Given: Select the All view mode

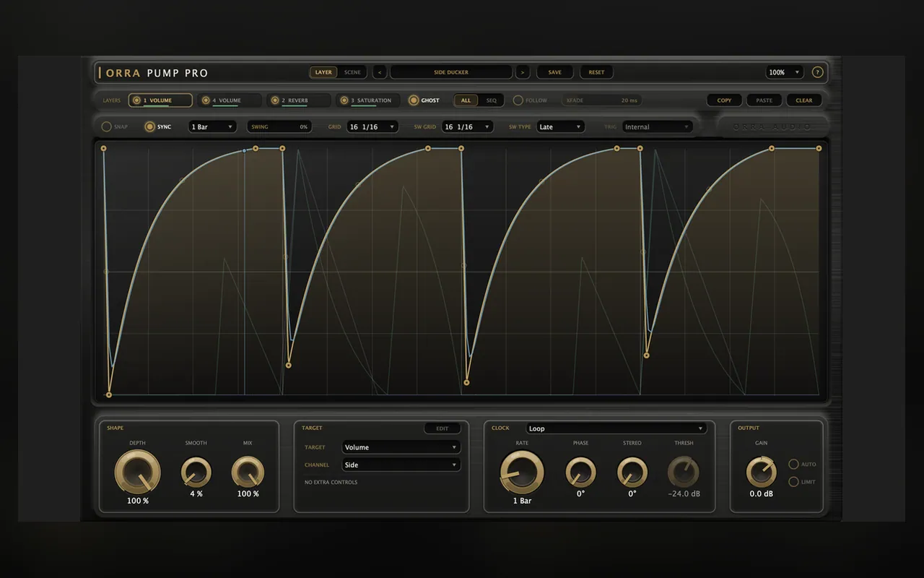Looking at the screenshot, I should tap(466, 100).
